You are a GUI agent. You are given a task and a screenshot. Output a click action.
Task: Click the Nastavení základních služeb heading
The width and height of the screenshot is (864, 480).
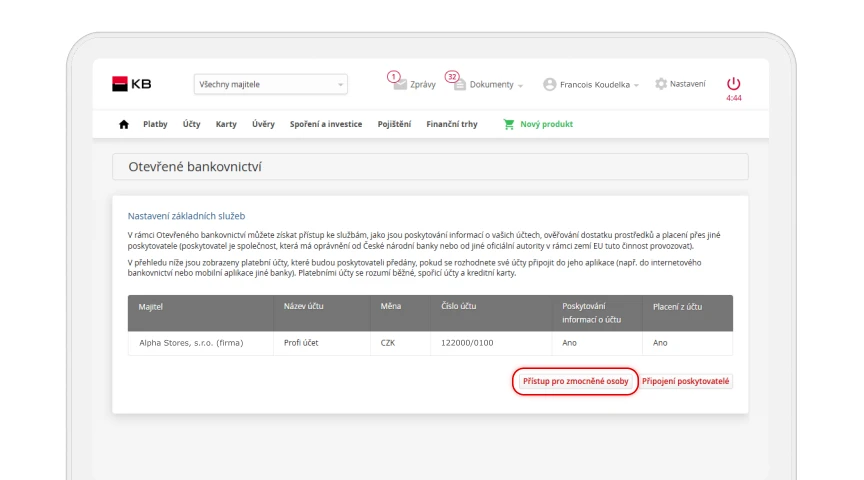(186, 216)
